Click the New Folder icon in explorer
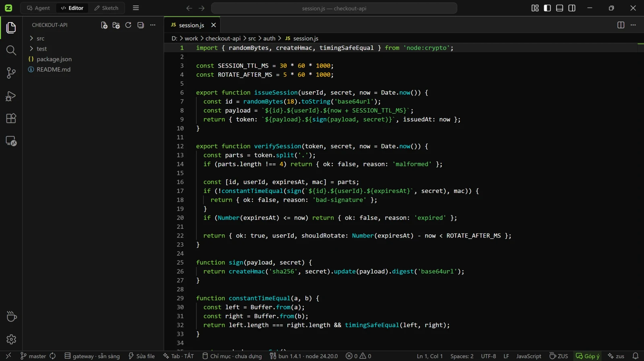The width and height of the screenshot is (644, 361). click(116, 25)
